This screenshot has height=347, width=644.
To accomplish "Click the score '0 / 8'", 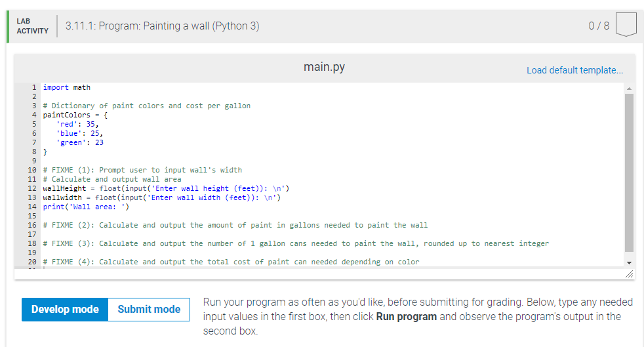I will [x=598, y=26].
